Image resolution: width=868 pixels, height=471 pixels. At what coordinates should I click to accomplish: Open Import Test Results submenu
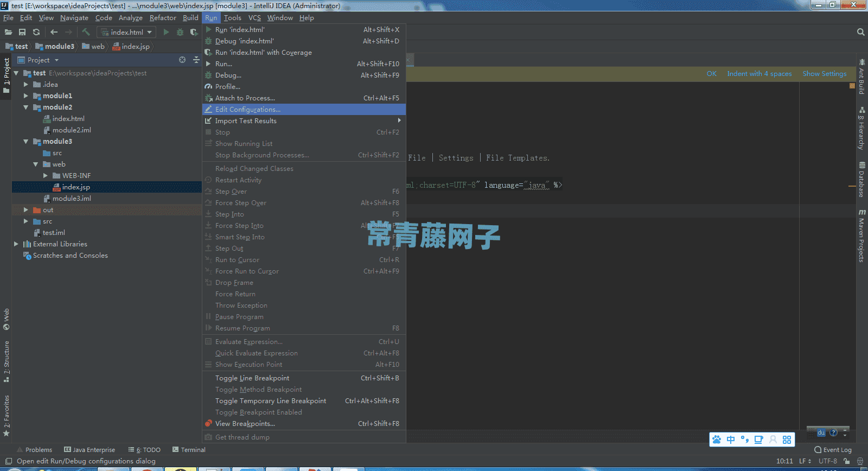pos(304,120)
